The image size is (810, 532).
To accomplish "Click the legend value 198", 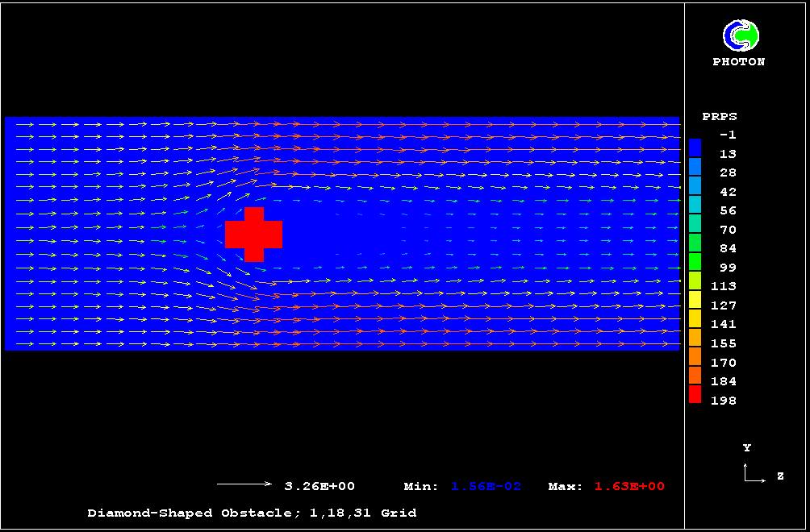I will [x=723, y=401].
